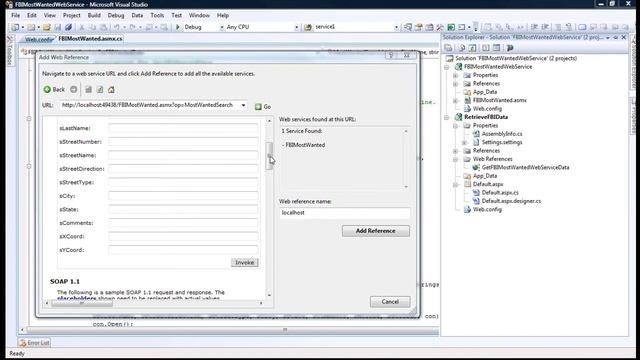This screenshot has width=640, height=360.
Task: Open the Project menu
Action: click(71, 15)
